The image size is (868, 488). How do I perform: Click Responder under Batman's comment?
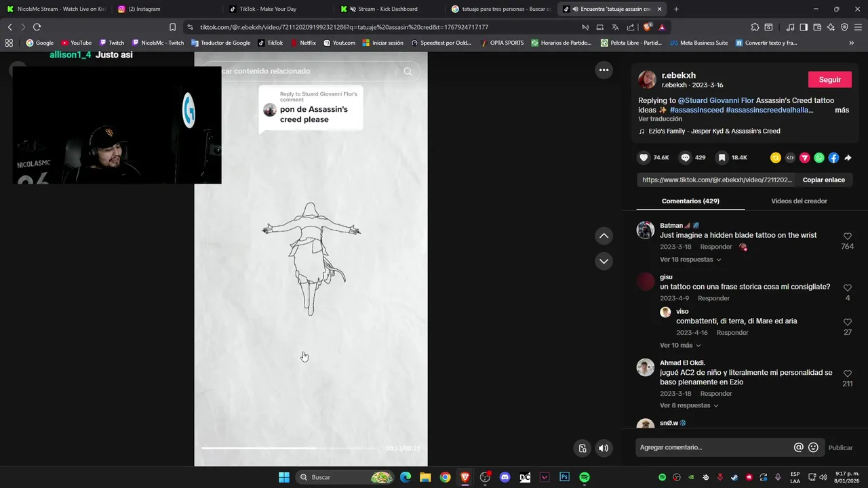(715, 247)
